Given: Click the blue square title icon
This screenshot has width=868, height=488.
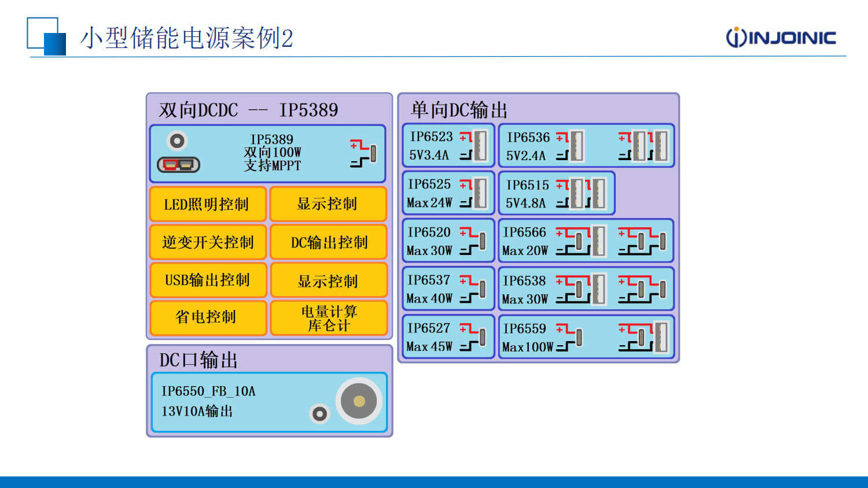Looking at the screenshot, I should click(46, 36).
